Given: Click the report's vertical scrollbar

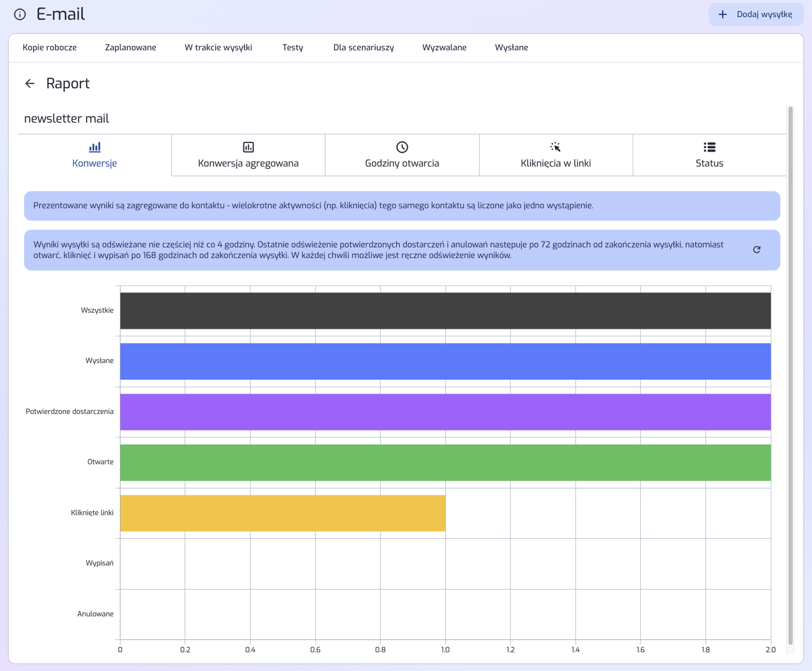Looking at the screenshot, I should point(791,375).
